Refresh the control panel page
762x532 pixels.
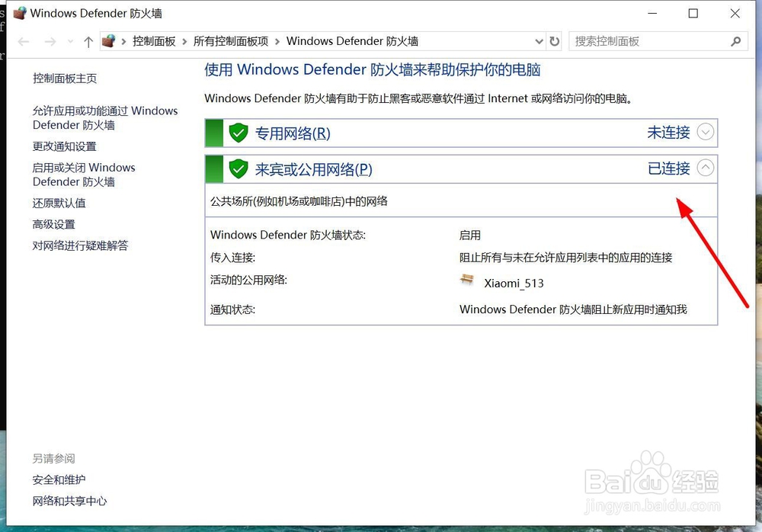point(555,42)
